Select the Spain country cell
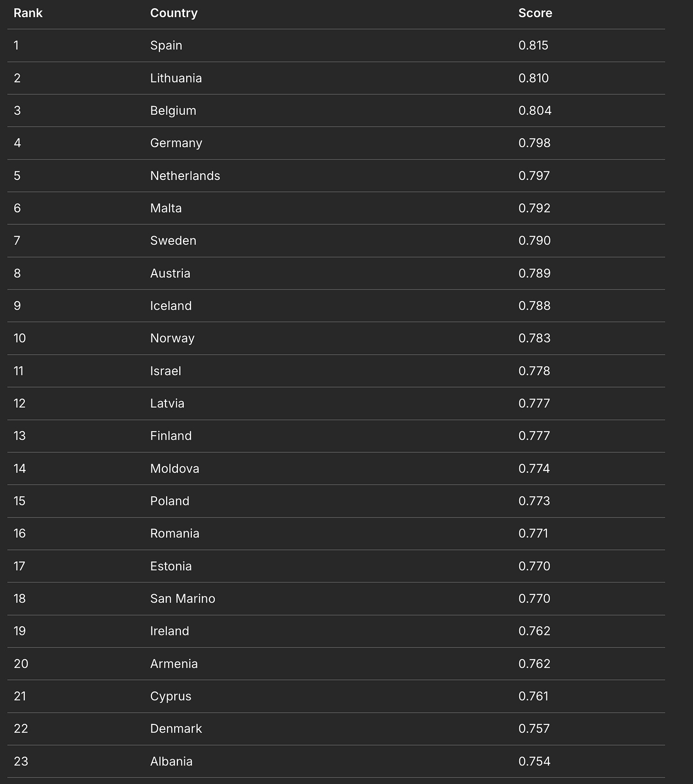The height and width of the screenshot is (784, 693). click(166, 45)
